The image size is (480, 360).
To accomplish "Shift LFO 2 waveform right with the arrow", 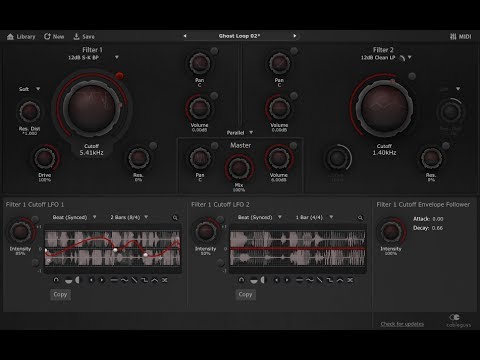I will [x=287, y=280].
